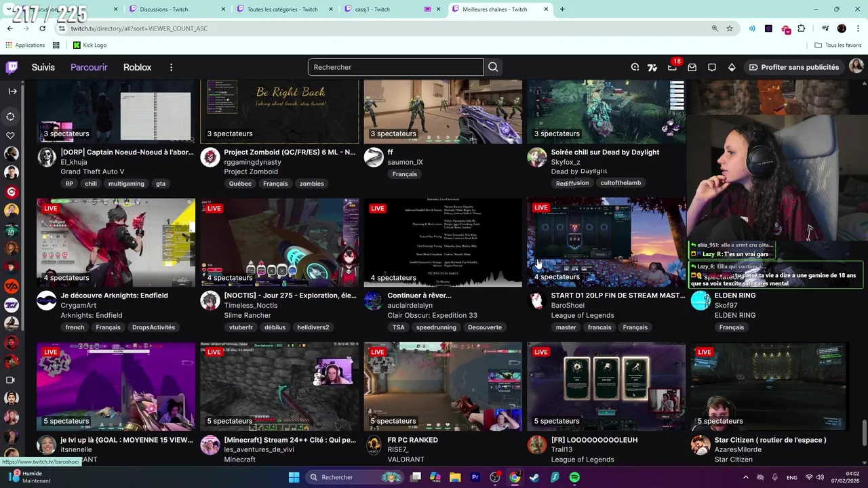Bookmark this page with the star icon
The image size is (868, 488).
point(730,28)
